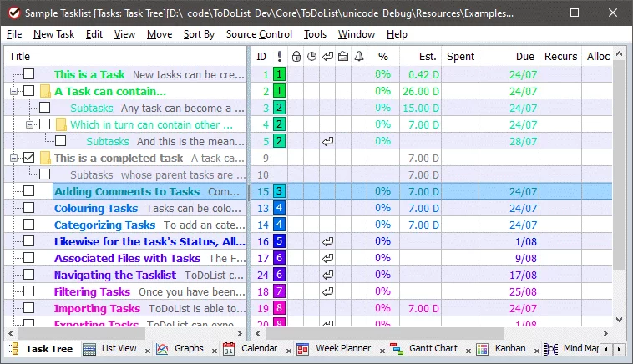Open the Sort By menu
Screen dimensions: 633x364
click(x=199, y=34)
